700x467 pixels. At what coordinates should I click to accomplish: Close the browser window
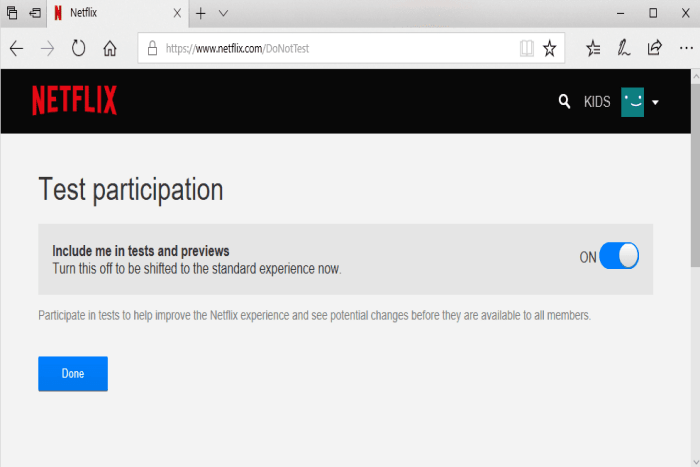pyautogui.click(x=686, y=13)
